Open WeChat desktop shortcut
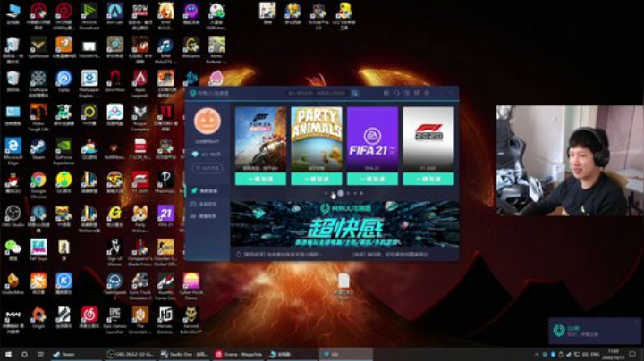The width and height of the screenshot is (644, 361). pos(13,250)
